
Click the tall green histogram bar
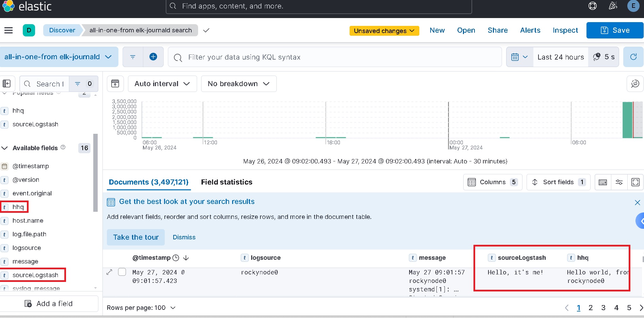click(627, 120)
